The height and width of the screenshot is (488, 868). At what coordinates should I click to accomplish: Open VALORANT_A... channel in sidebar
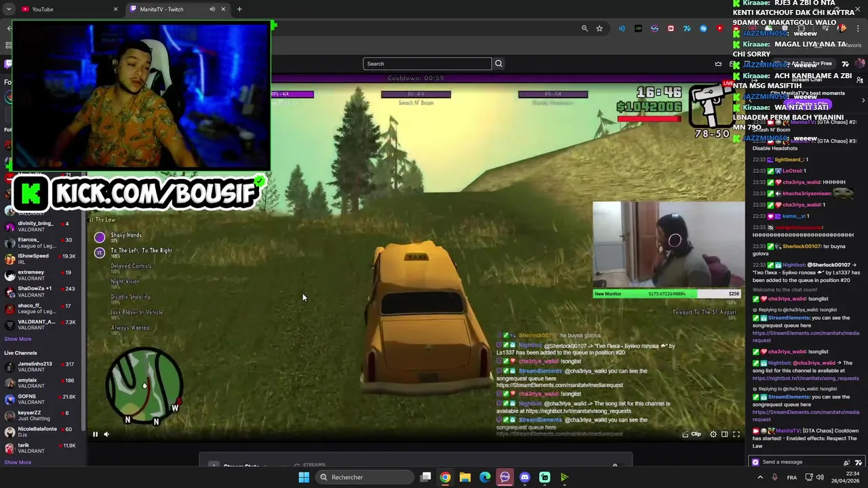(41, 325)
